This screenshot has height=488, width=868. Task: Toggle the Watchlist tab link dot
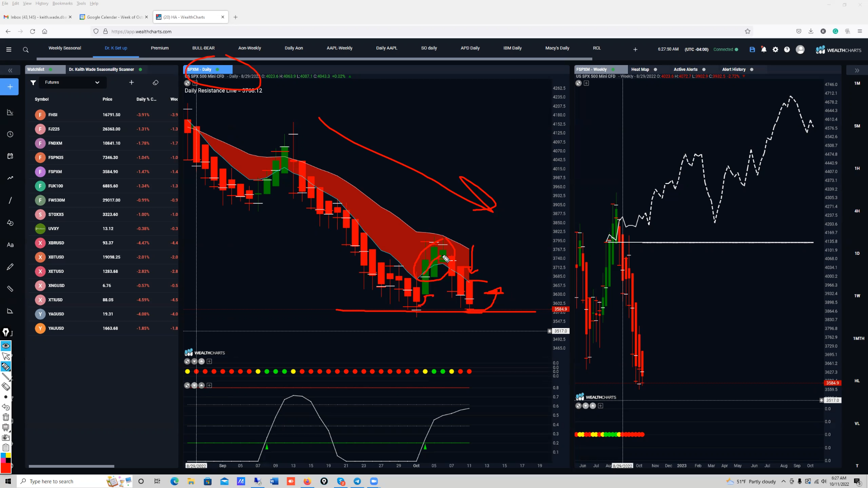point(51,69)
